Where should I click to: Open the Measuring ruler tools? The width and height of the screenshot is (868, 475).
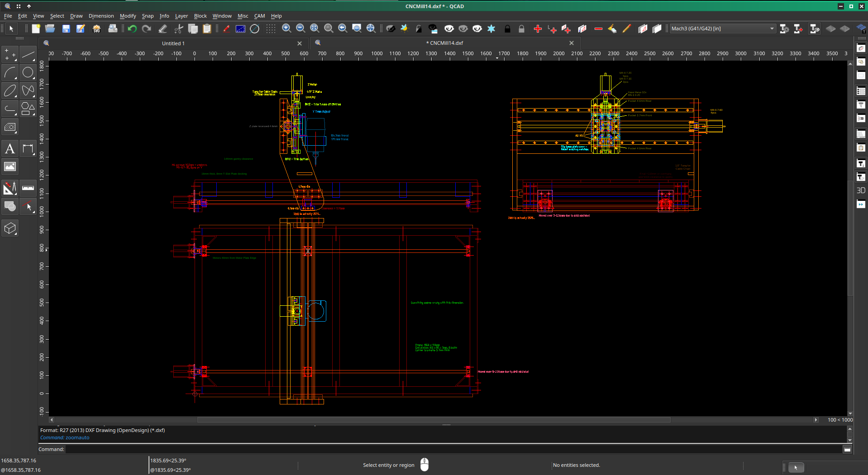[x=28, y=188]
